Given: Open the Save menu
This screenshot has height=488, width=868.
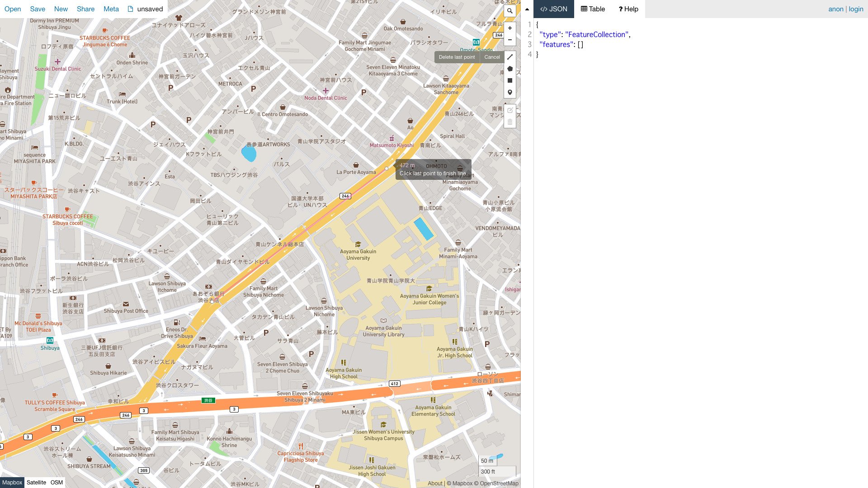Looking at the screenshot, I should [38, 9].
